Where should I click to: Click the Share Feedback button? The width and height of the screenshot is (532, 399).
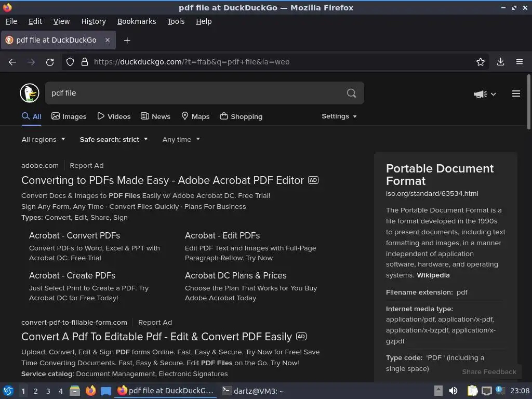click(x=489, y=372)
